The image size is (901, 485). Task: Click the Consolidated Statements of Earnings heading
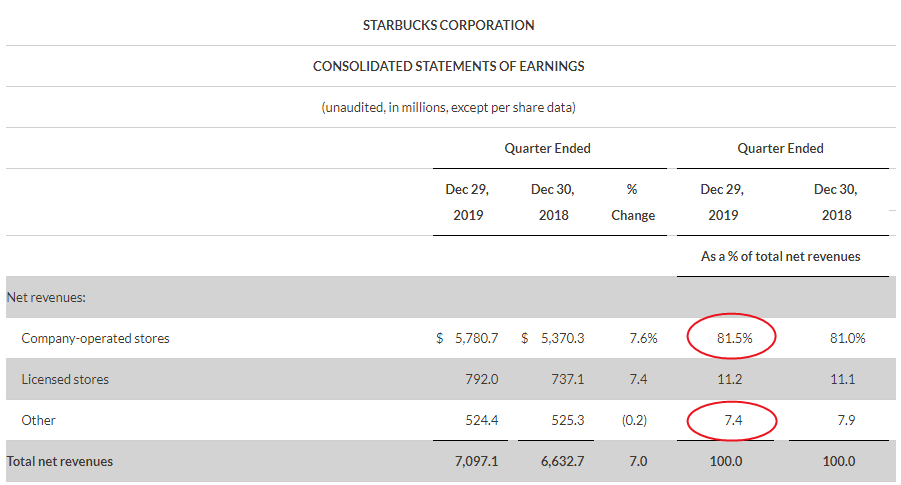click(448, 66)
